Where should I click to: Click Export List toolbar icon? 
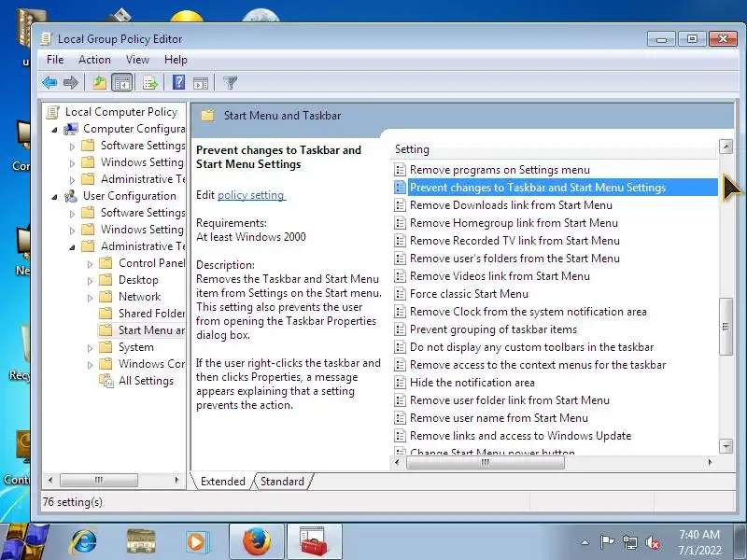(x=150, y=83)
